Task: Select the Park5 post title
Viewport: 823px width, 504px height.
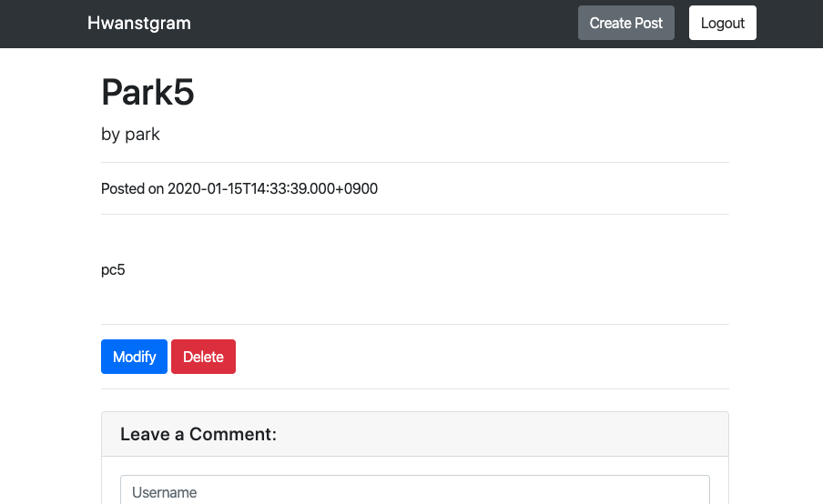Action: point(147,92)
